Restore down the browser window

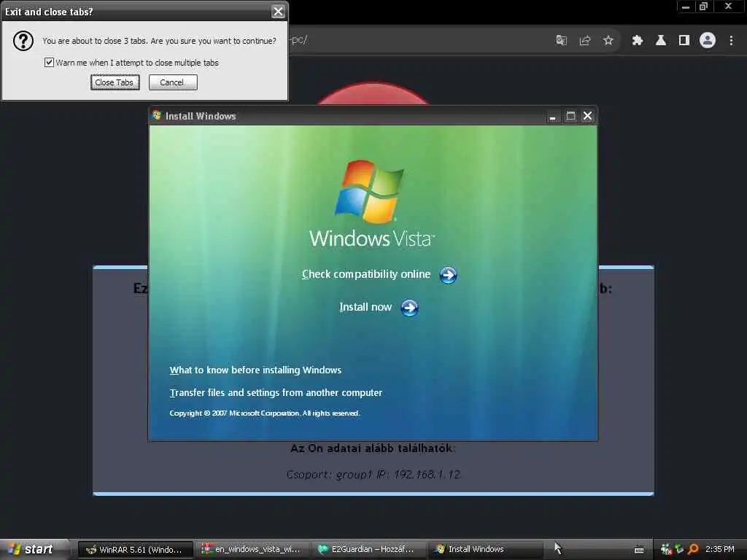click(x=704, y=6)
